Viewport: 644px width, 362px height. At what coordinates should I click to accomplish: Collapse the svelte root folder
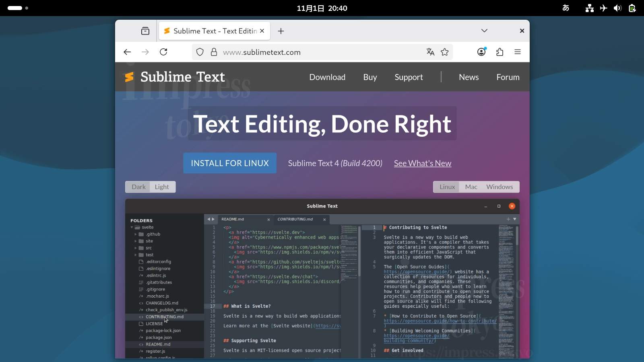coord(132,227)
